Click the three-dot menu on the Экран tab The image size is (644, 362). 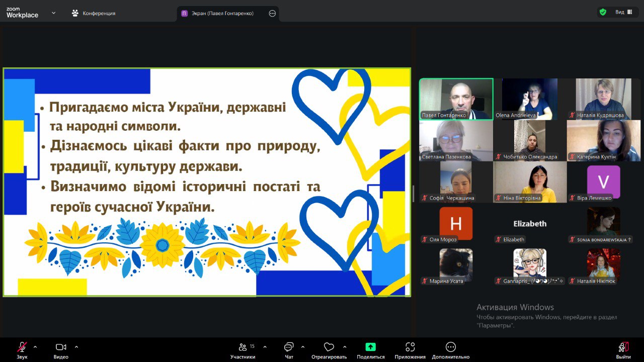click(x=272, y=14)
